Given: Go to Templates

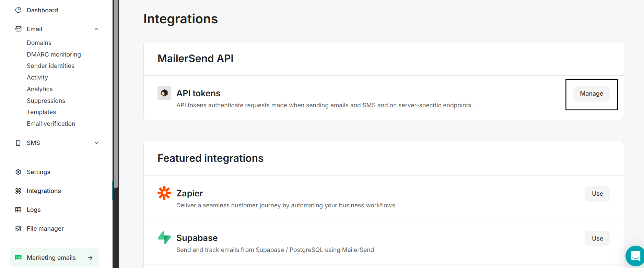Looking at the screenshot, I should 41,112.
